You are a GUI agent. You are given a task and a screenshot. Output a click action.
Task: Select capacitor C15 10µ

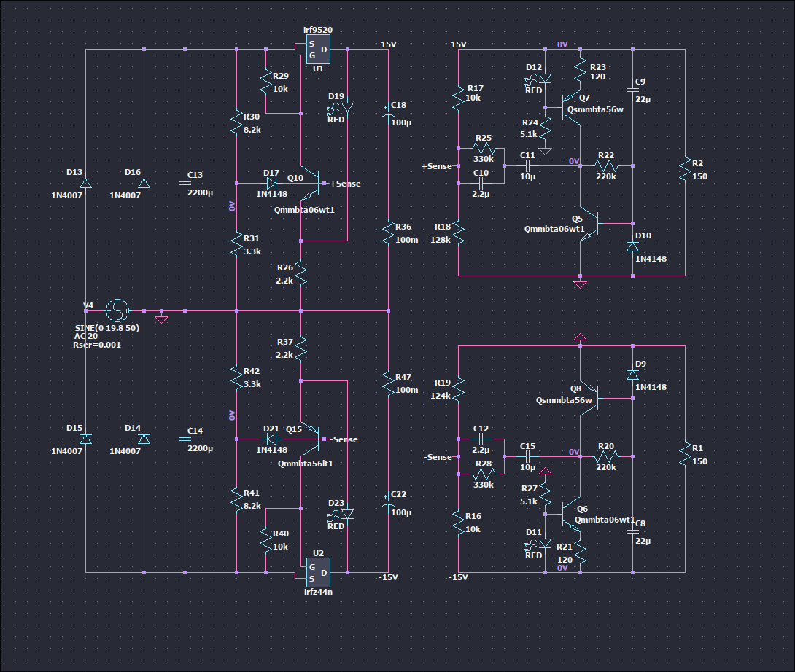click(x=527, y=456)
